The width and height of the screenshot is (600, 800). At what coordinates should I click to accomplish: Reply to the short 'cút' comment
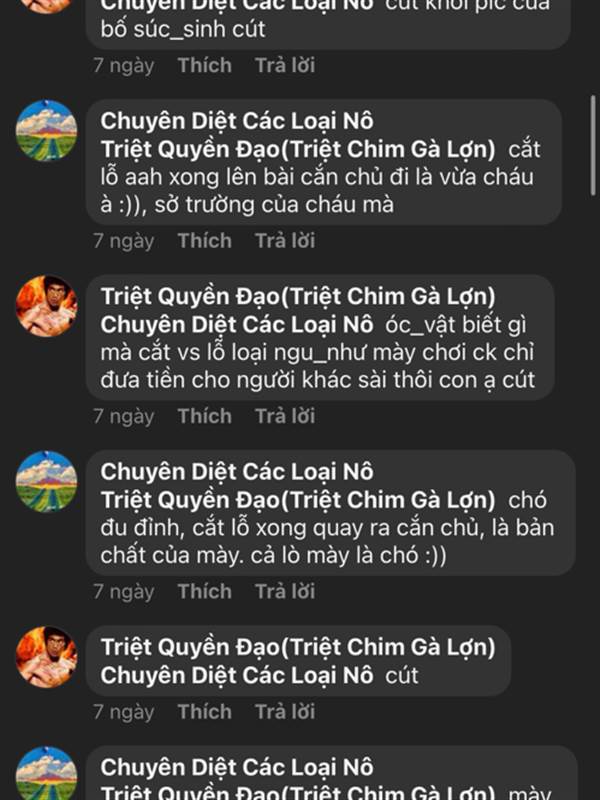click(x=285, y=712)
